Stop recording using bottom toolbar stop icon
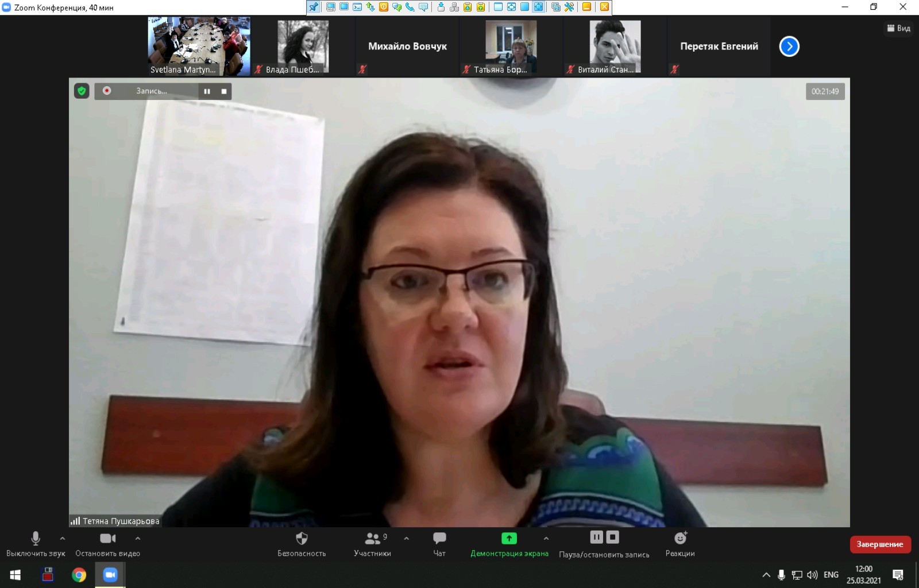The image size is (919, 588). tap(613, 537)
